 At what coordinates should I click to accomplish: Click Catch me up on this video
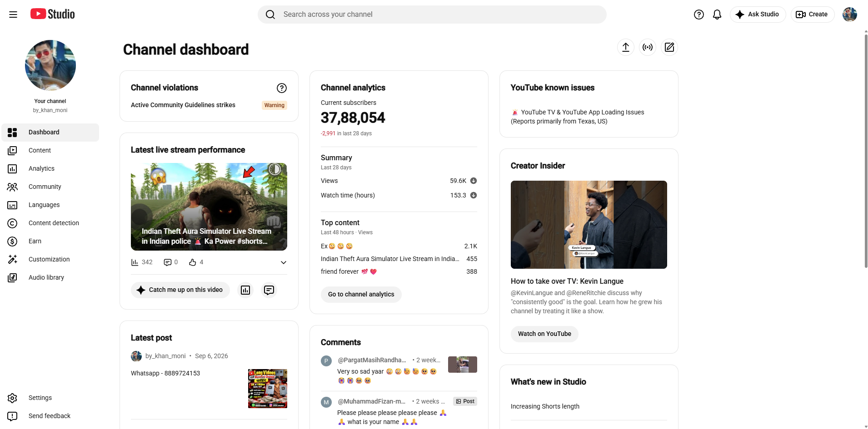tap(180, 290)
